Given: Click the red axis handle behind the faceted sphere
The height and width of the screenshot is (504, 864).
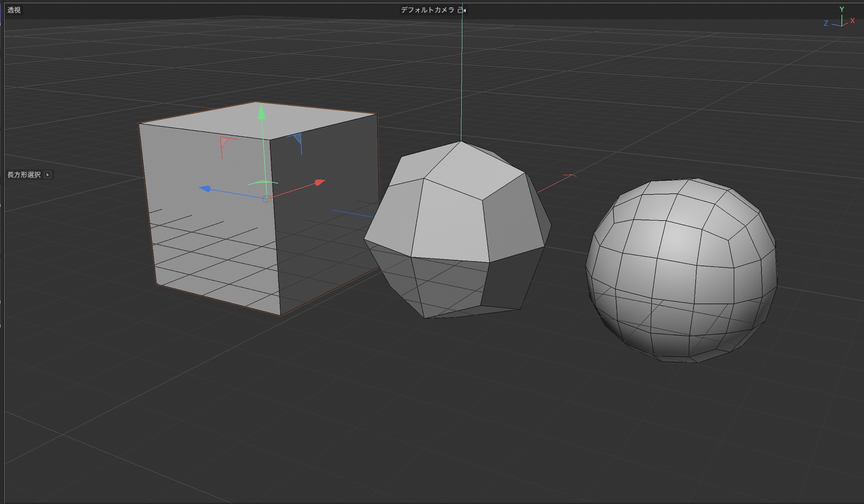Looking at the screenshot, I should point(569,176).
